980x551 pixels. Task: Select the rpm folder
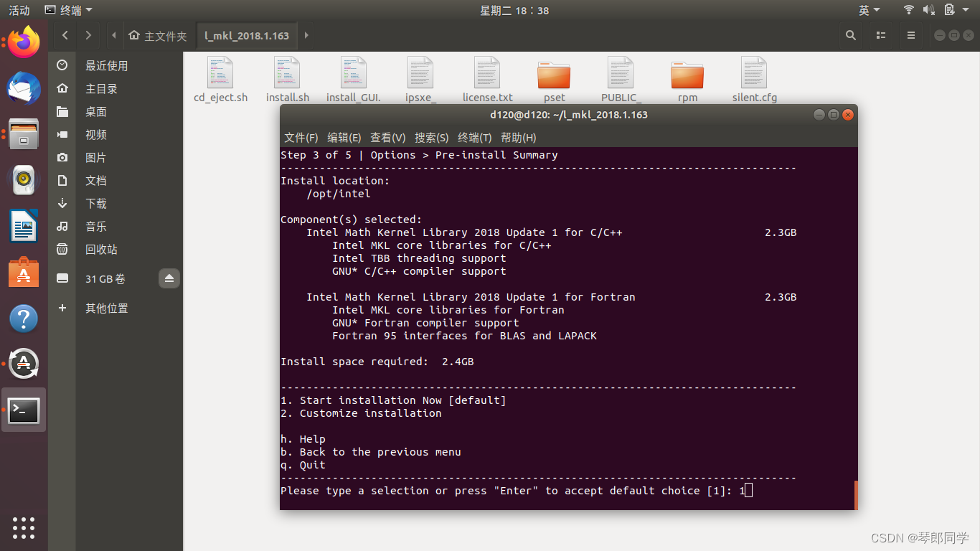687,74
